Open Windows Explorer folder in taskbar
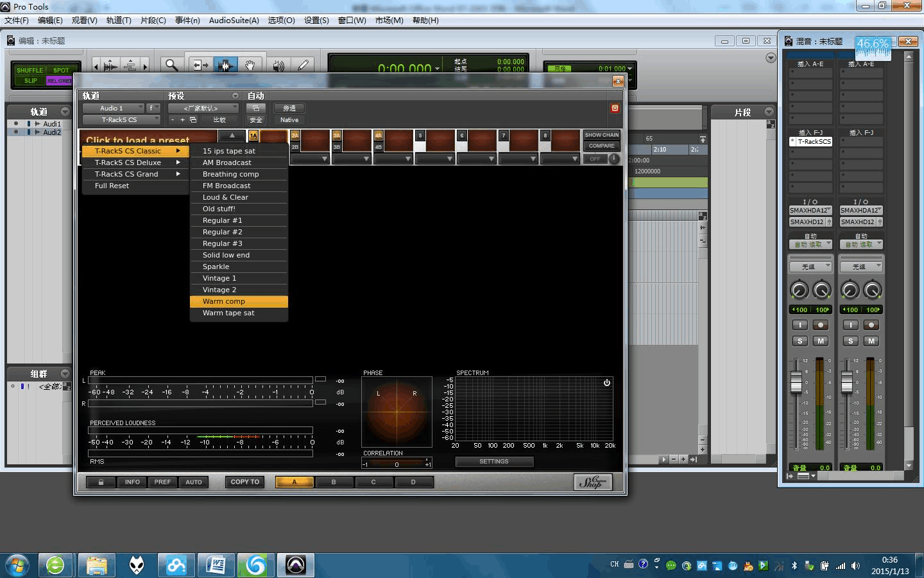The image size is (924, 578). point(96,565)
